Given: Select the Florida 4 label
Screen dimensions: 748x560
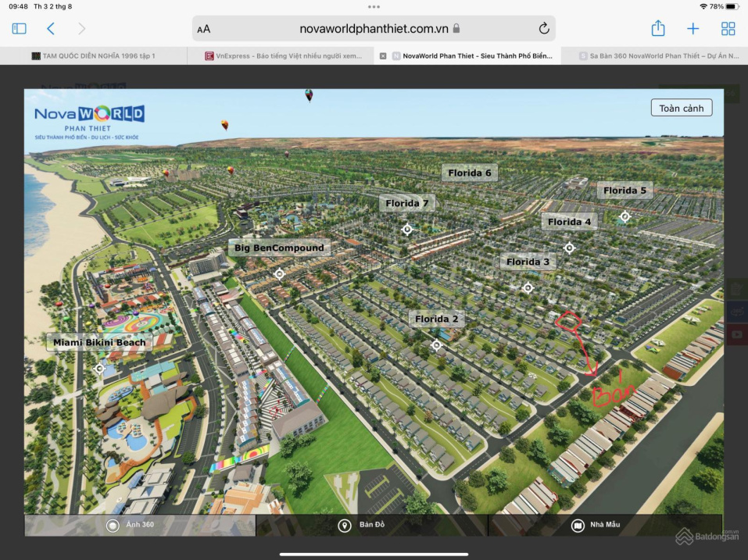Looking at the screenshot, I should click(569, 222).
